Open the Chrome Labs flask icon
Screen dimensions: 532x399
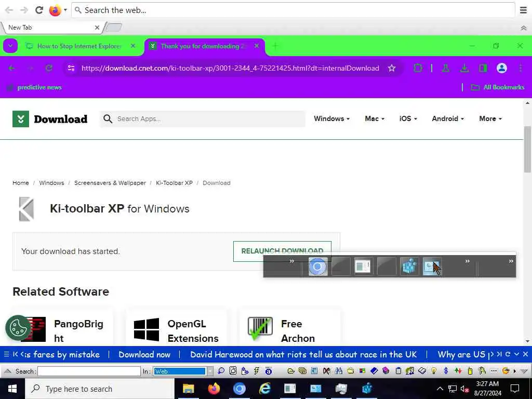[x=445, y=68]
